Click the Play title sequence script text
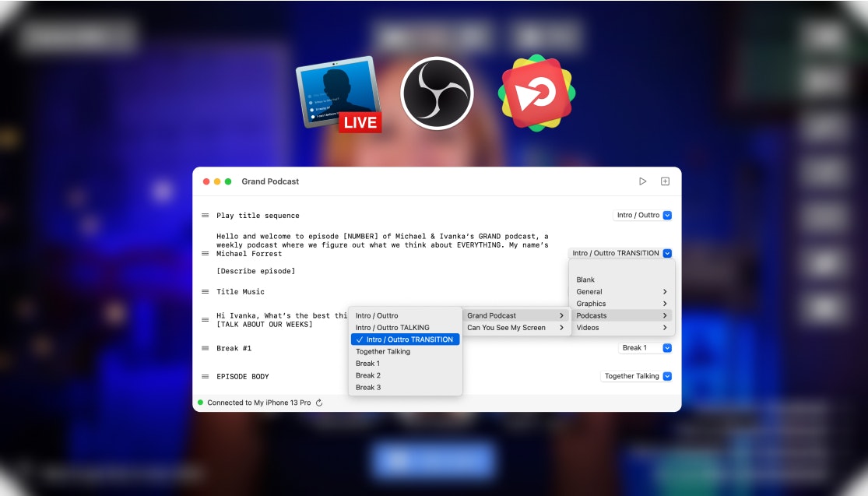 click(258, 216)
